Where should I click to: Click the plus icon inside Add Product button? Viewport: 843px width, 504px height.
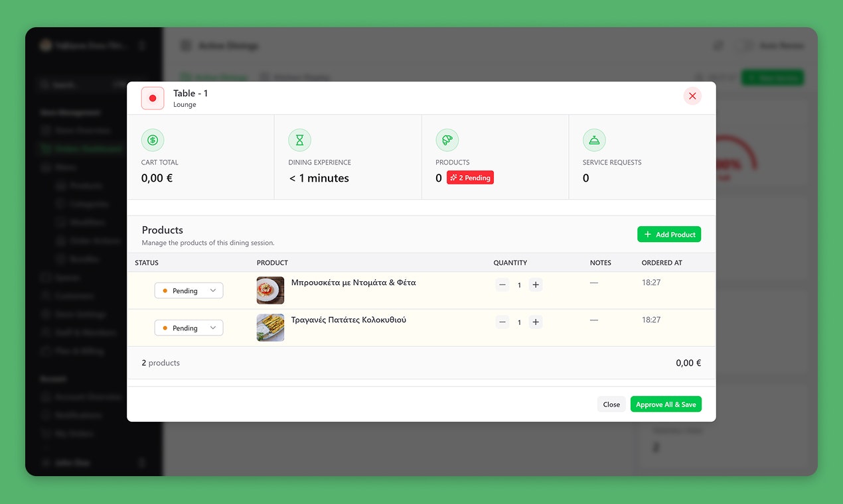[647, 234]
